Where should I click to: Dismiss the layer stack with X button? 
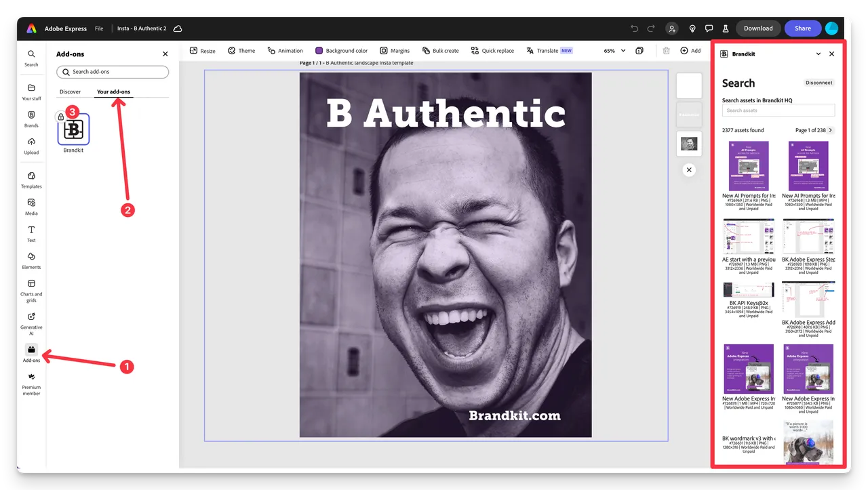coord(689,170)
